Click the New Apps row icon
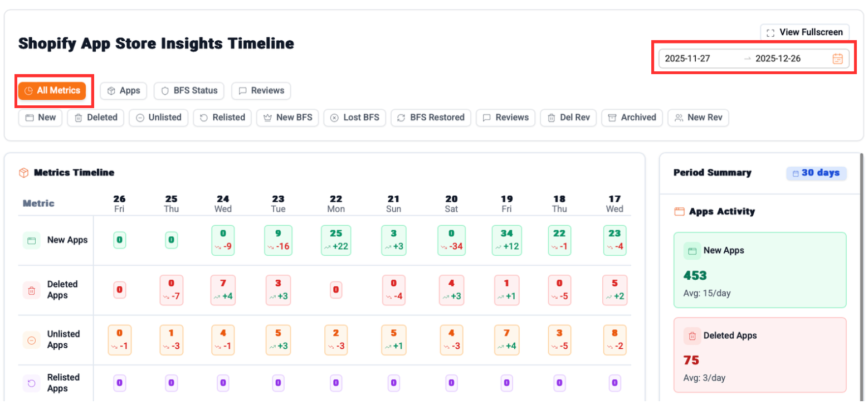Screen dimensions: 868x409 32,241
